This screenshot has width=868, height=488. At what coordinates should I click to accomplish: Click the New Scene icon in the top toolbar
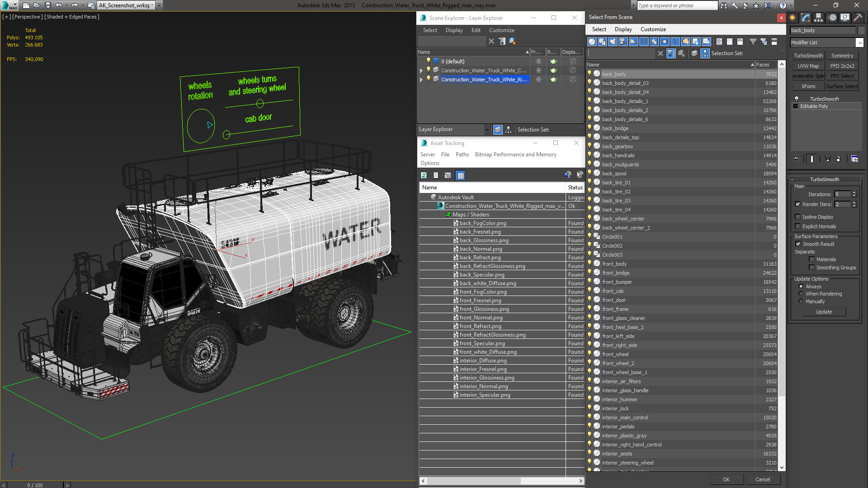coord(26,5)
